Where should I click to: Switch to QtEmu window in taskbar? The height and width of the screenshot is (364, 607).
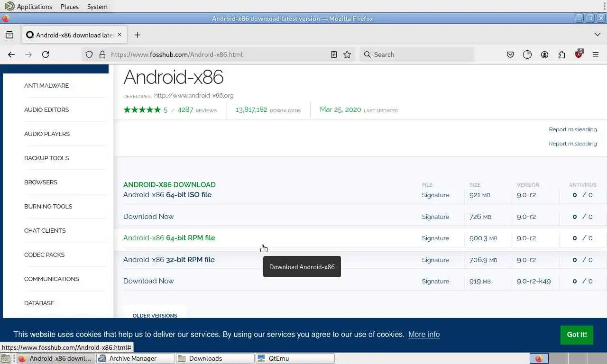tap(295, 358)
